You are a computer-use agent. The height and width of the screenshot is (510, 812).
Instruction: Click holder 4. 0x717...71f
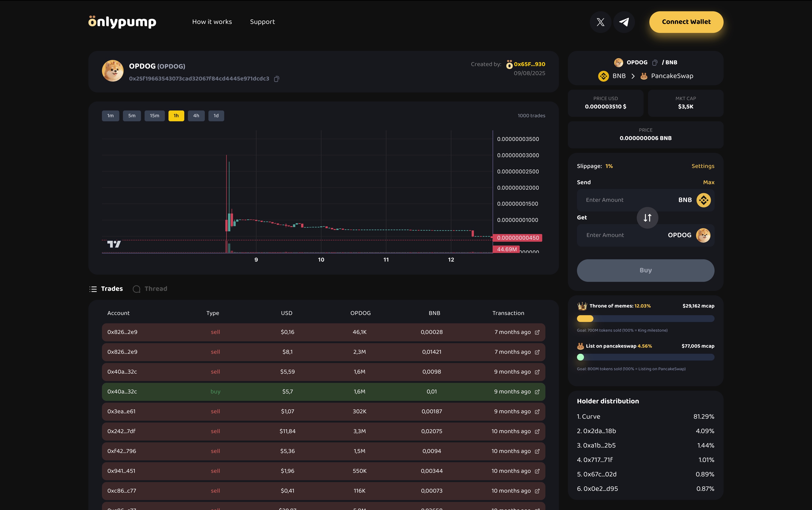click(x=595, y=460)
